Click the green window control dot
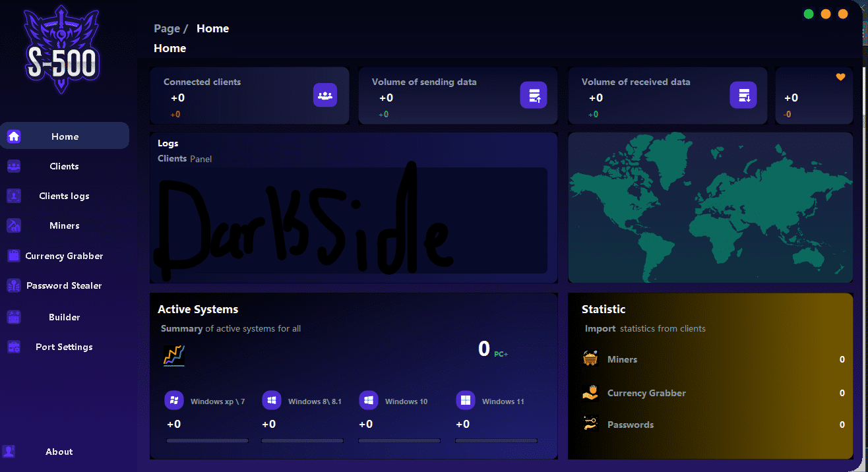Viewport: 868px width, 472px height. coord(809,14)
